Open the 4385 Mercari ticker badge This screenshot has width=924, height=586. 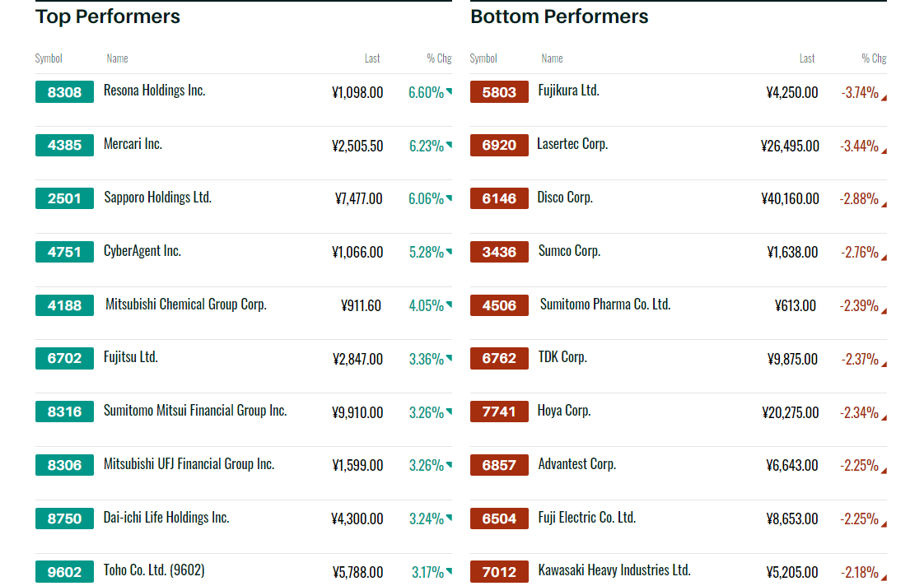pos(64,146)
